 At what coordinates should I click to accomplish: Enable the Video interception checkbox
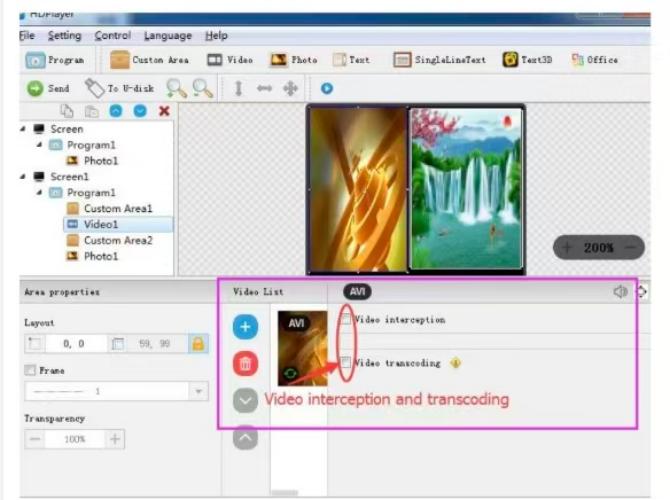[x=346, y=320]
